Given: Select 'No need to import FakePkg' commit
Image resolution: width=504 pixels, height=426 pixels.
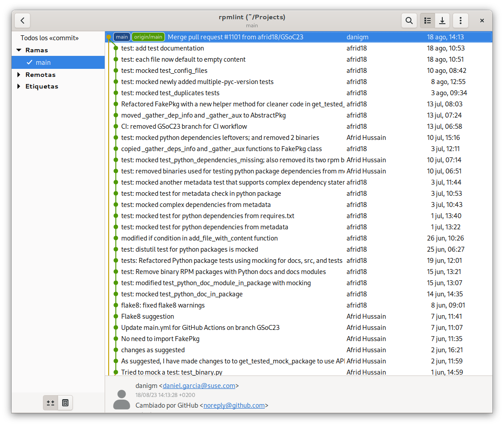Looking at the screenshot, I should (299, 339).
